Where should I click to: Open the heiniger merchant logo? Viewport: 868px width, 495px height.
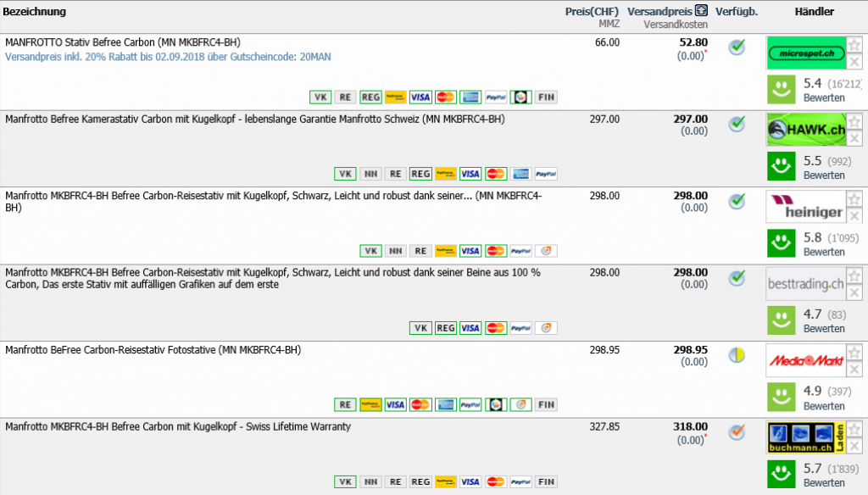(x=806, y=207)
